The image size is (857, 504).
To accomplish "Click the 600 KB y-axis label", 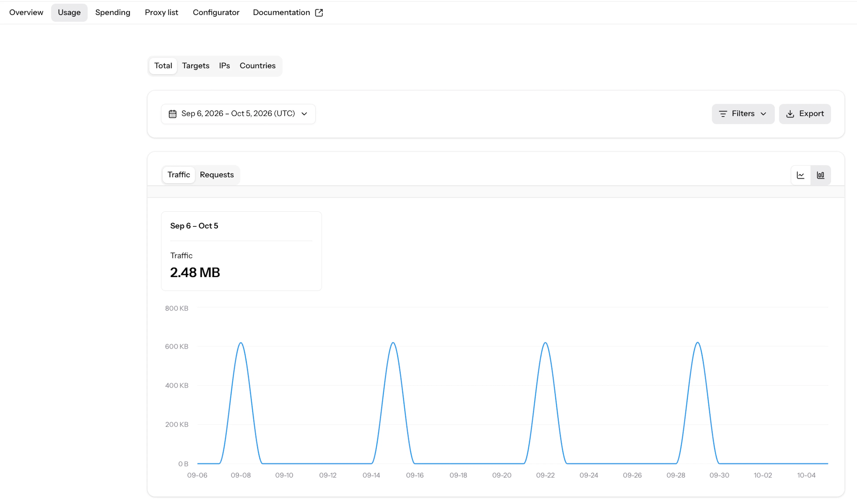I will pyautogui.click(x=177, y=346).
